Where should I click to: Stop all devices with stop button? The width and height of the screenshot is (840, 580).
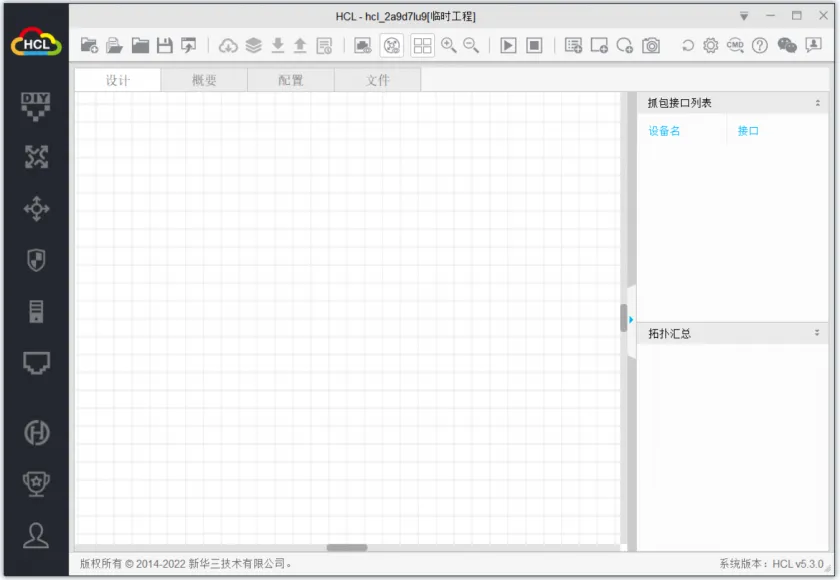(x=534, y=46)
